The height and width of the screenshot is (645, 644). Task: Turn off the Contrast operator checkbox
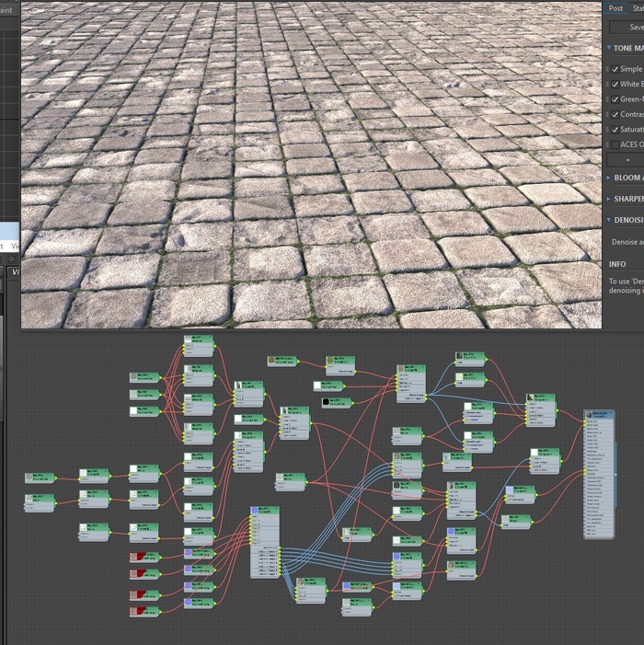[x=615, y=114]
